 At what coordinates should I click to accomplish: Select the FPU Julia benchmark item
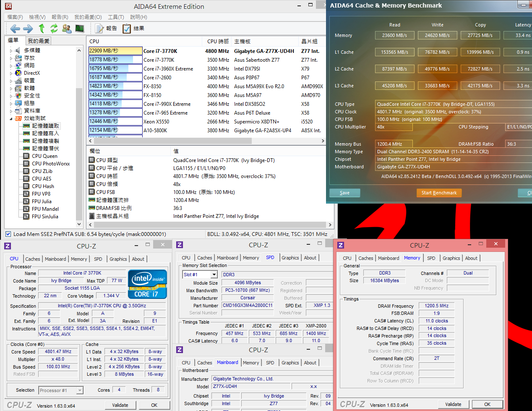point(42,202)
